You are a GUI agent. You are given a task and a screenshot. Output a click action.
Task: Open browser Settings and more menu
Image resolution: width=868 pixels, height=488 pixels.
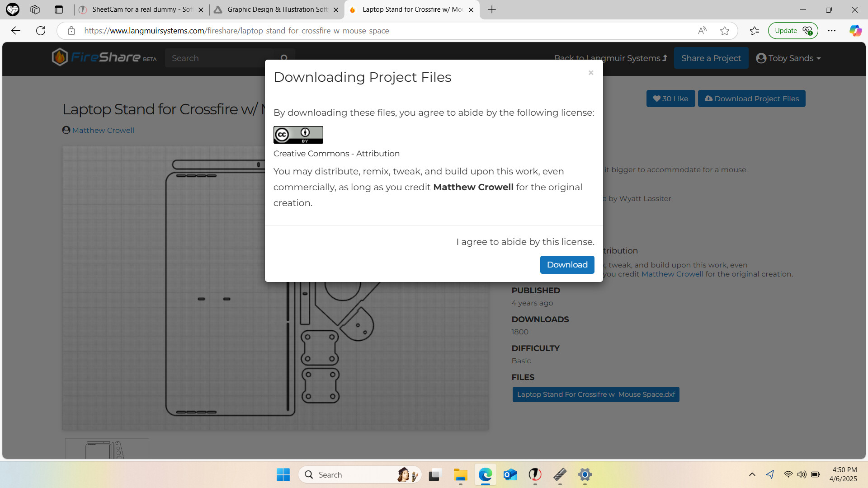(831, 31)
